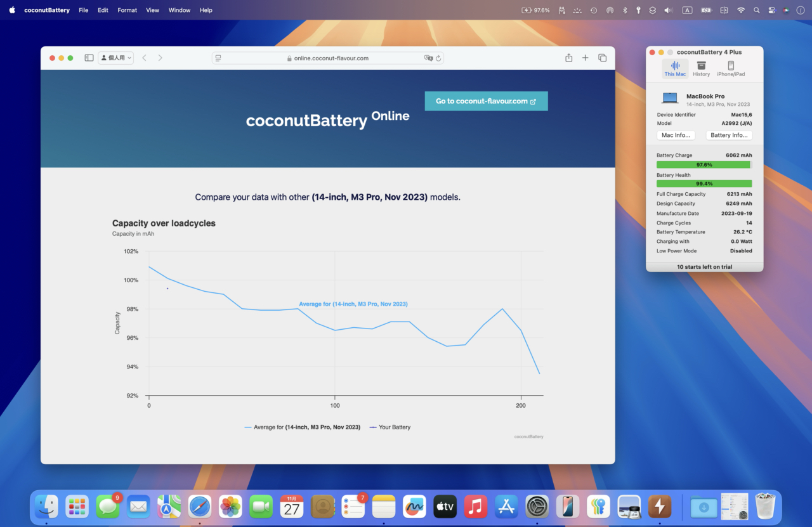
Task: Open Reminders in the Dock
Action: [353, 506]
